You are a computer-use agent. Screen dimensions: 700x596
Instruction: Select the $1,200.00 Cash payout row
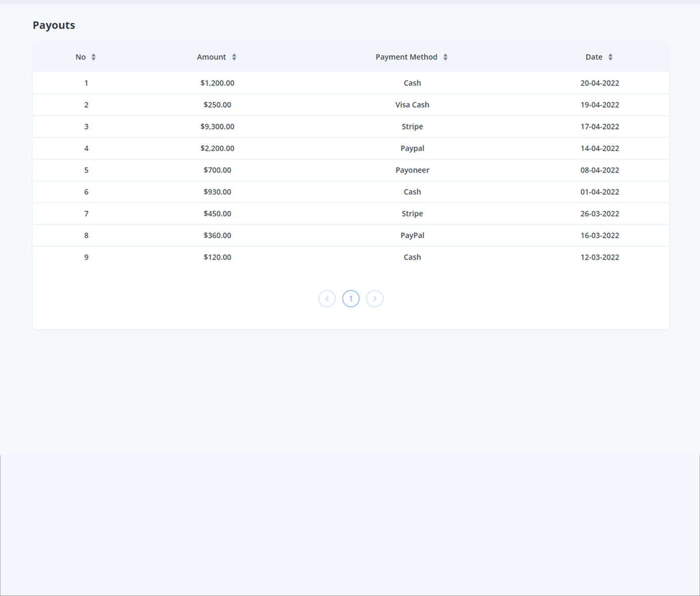[351, 83]
